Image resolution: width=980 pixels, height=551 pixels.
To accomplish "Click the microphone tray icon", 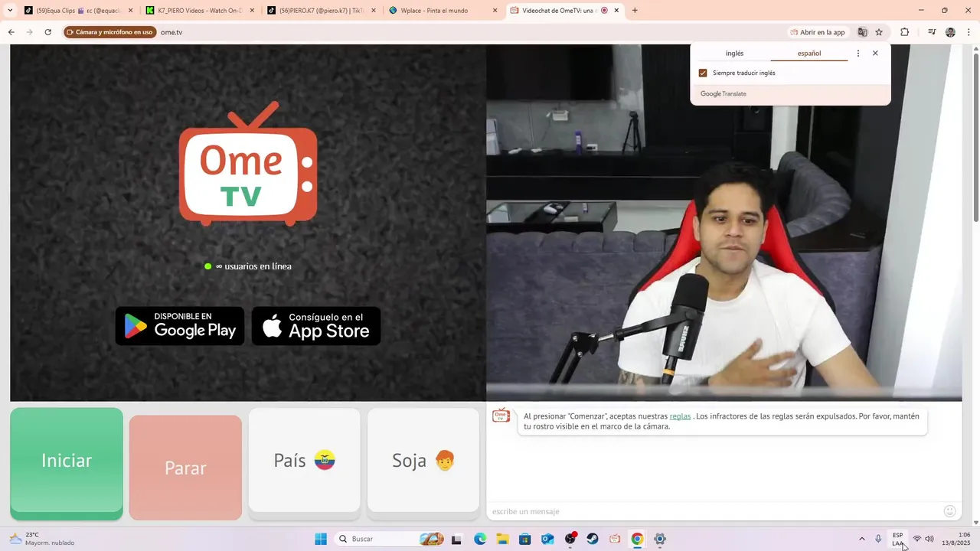I will pos(878,539).
